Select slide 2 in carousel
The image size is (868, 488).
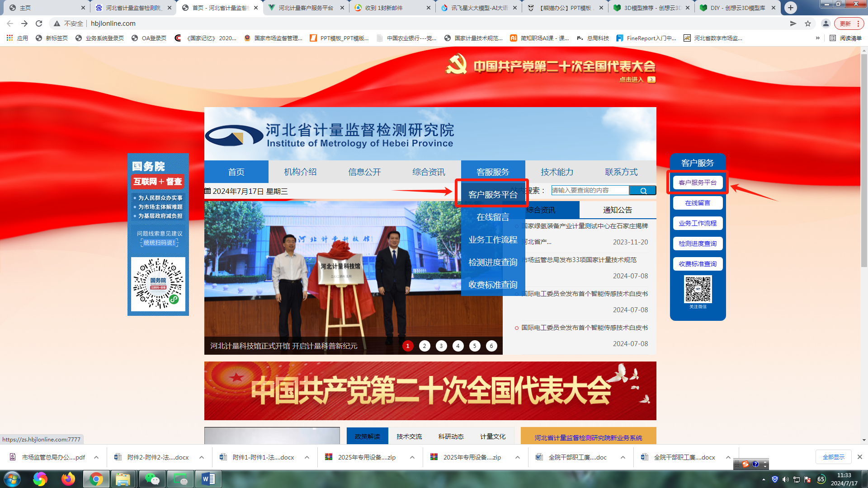(425, 346)
